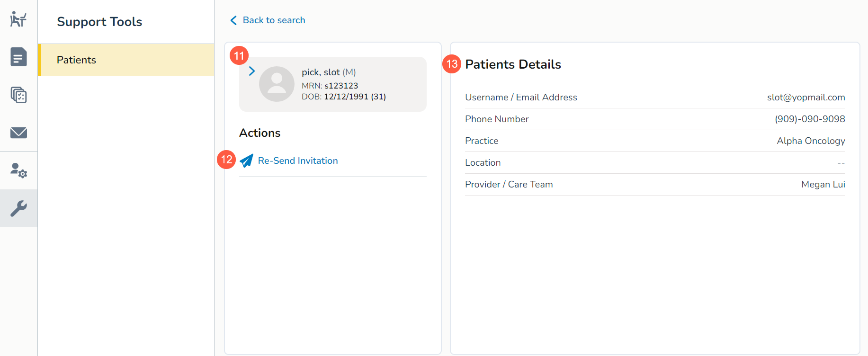Viewport: 868px width, 356px height.
Task: Expand the pick, slot patient card chevron
Action: click(x=252, y=71)
